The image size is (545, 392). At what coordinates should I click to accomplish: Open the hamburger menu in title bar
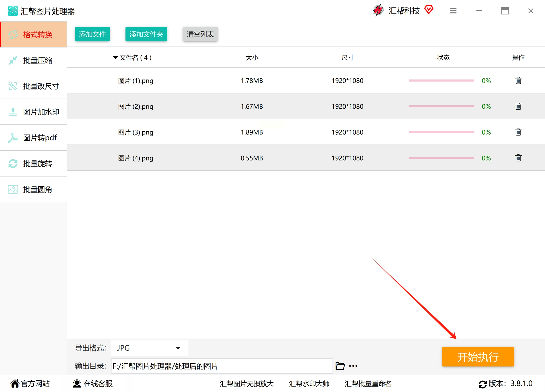(x=453, y=11)
